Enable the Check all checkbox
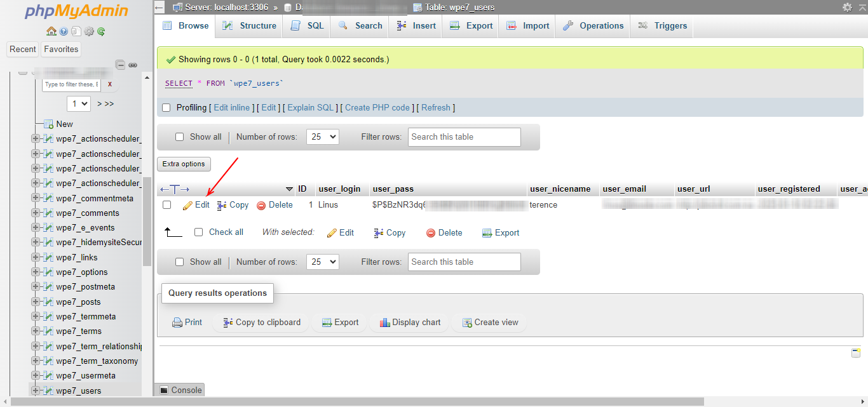868x407 pixels. pyautogui.click(x=198, y=232)
